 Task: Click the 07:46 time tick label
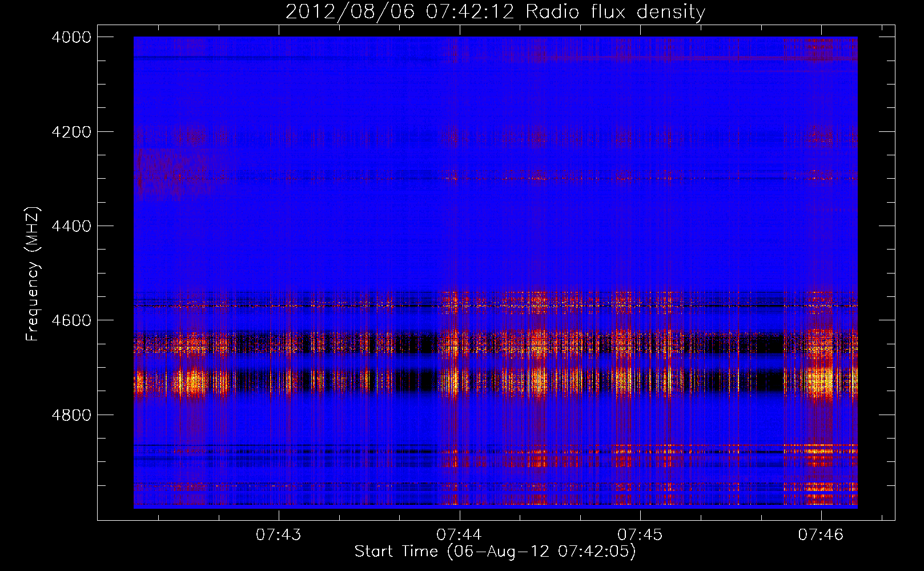821,534
